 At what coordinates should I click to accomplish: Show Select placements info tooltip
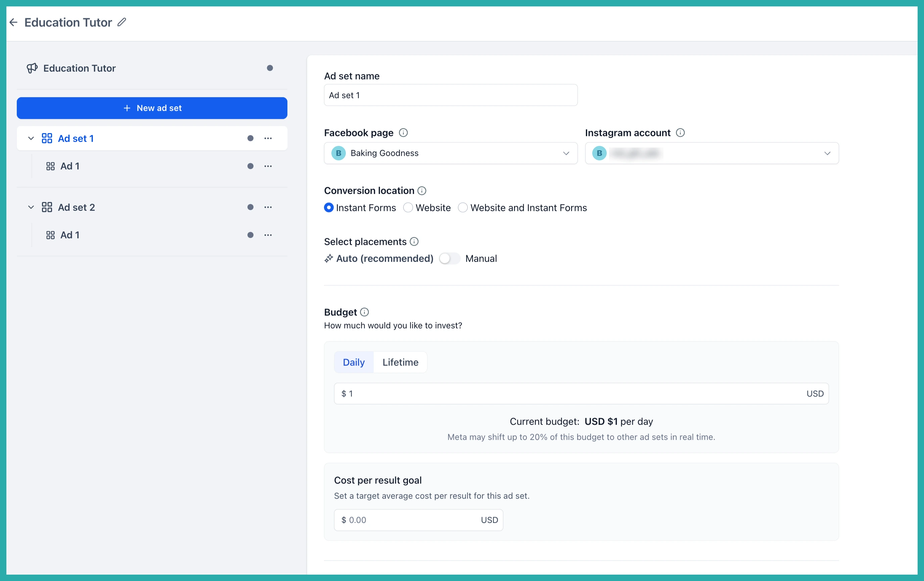click(x=414, y=242)
